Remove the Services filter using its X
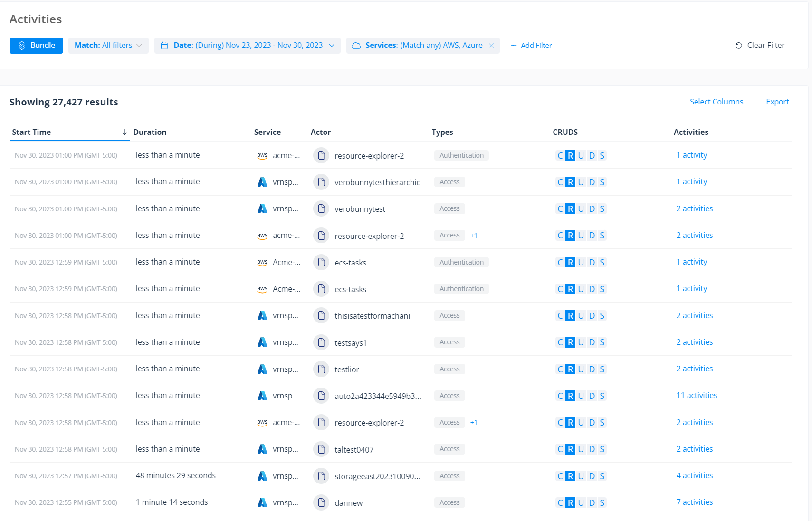Image resolution: width=812 pixels, height=521 pixels. tap(491, 45)
